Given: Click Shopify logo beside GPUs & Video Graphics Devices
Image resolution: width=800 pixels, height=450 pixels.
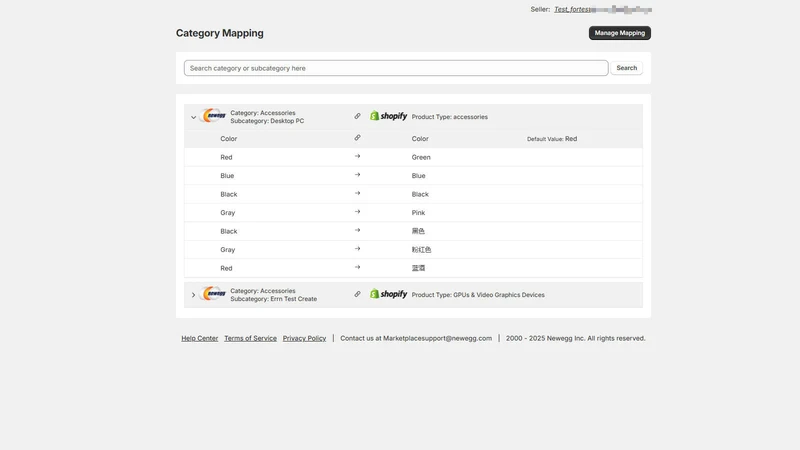Looking at the screenshot, I should pyautogui.click(x=388, y=294).
